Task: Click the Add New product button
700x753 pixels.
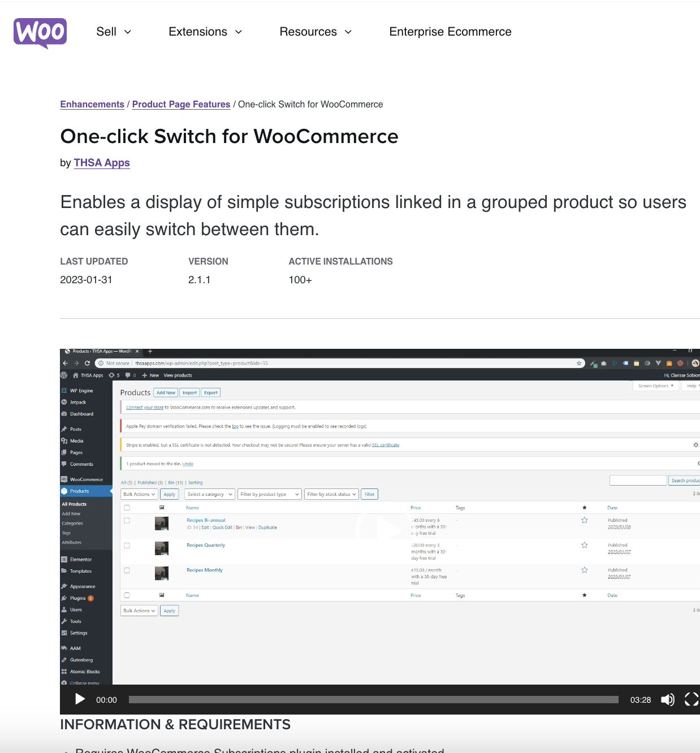Action: pos(165,392)
